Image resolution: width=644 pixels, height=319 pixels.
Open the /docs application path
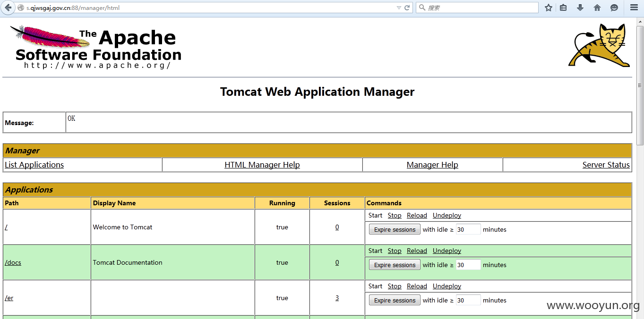pyautogui.click(x=13, y=262)
